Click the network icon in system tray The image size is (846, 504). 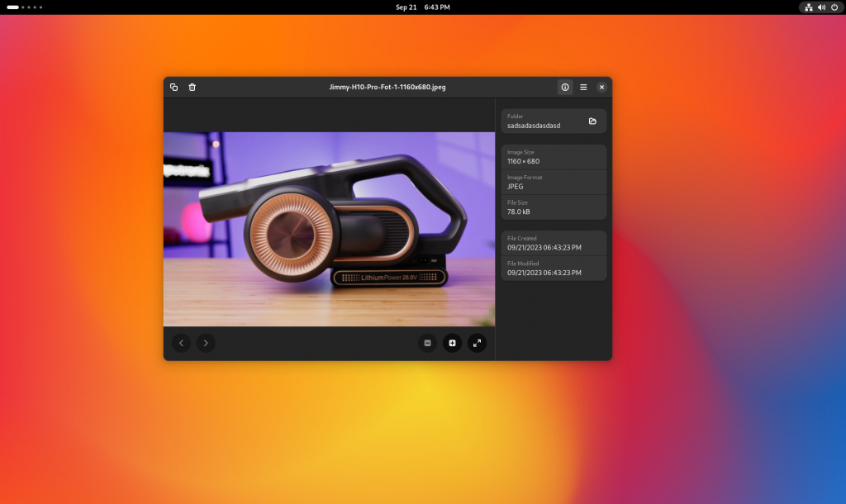[809, 7]
